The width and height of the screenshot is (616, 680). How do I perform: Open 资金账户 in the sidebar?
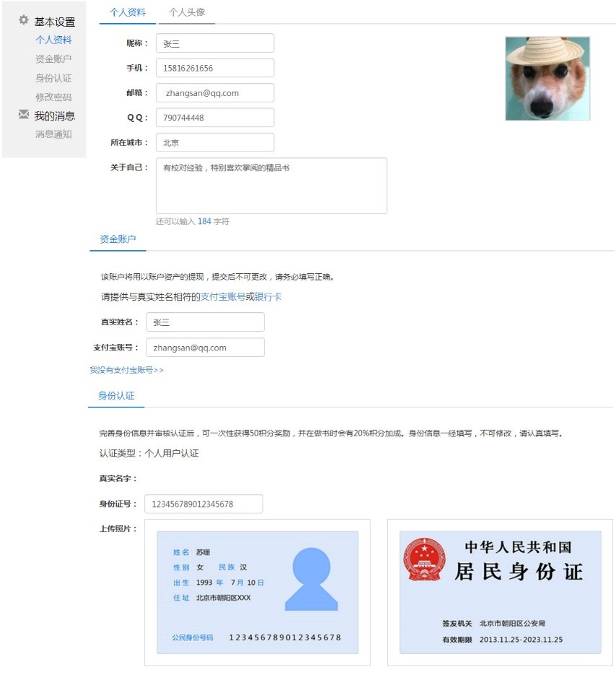pyautogui.click(x=53, y=59)
